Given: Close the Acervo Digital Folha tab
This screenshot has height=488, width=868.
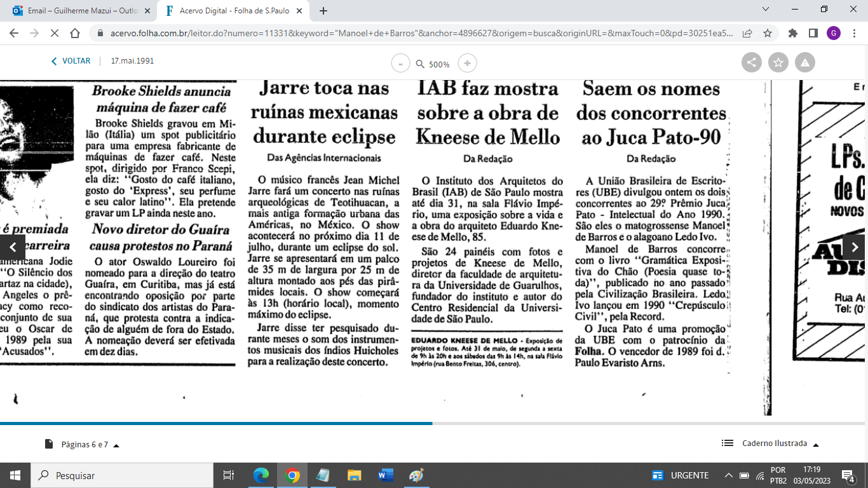Looking at the screenshot, I should 299,11.
